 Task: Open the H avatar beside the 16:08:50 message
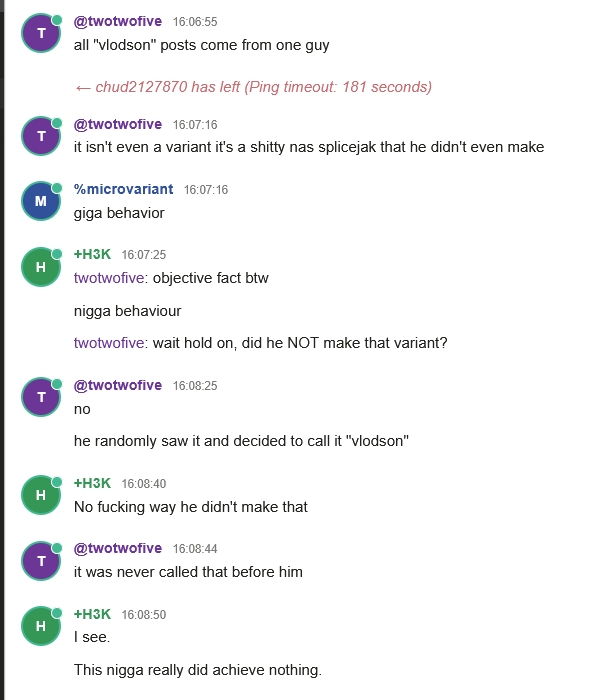click(41, 626)
